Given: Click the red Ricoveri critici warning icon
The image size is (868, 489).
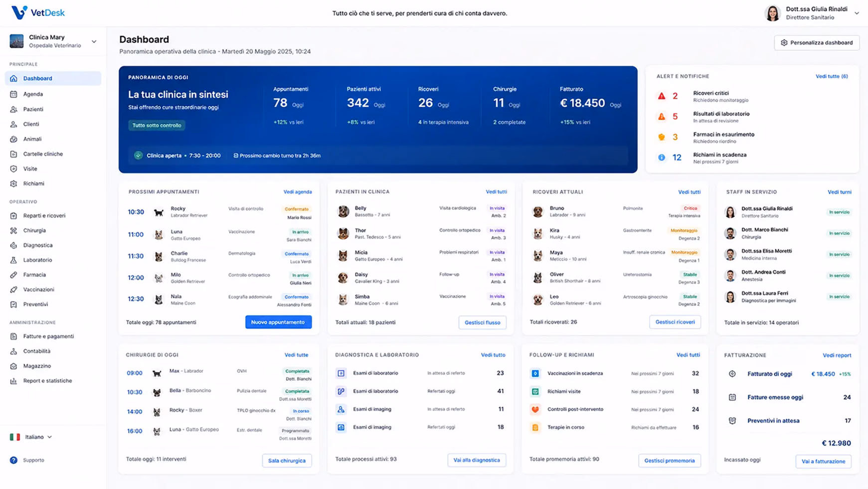Looking at the screenshot, I should coord(662,96).
